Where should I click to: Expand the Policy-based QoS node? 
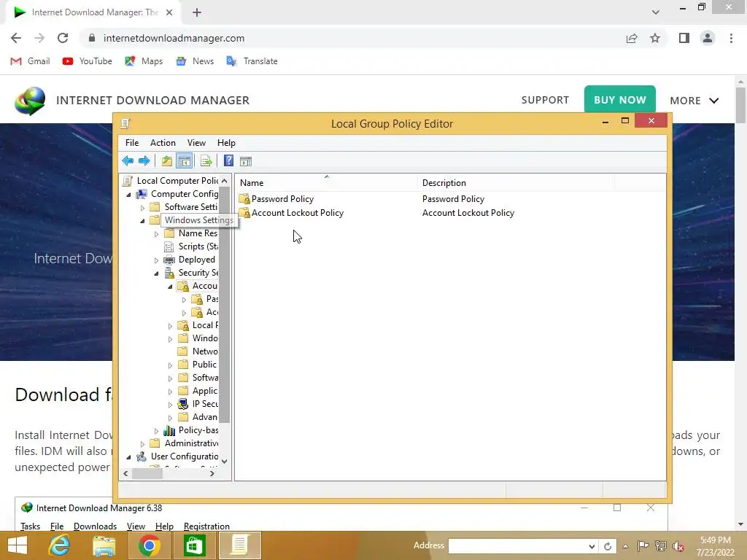(x=156, y=431)
